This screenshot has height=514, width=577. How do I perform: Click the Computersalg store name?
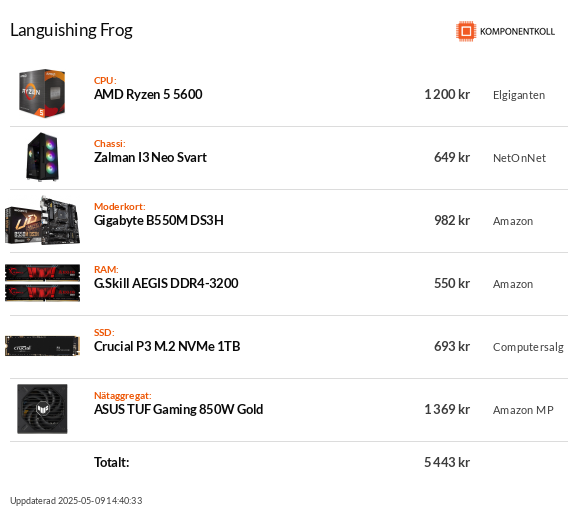click(528, 347)
